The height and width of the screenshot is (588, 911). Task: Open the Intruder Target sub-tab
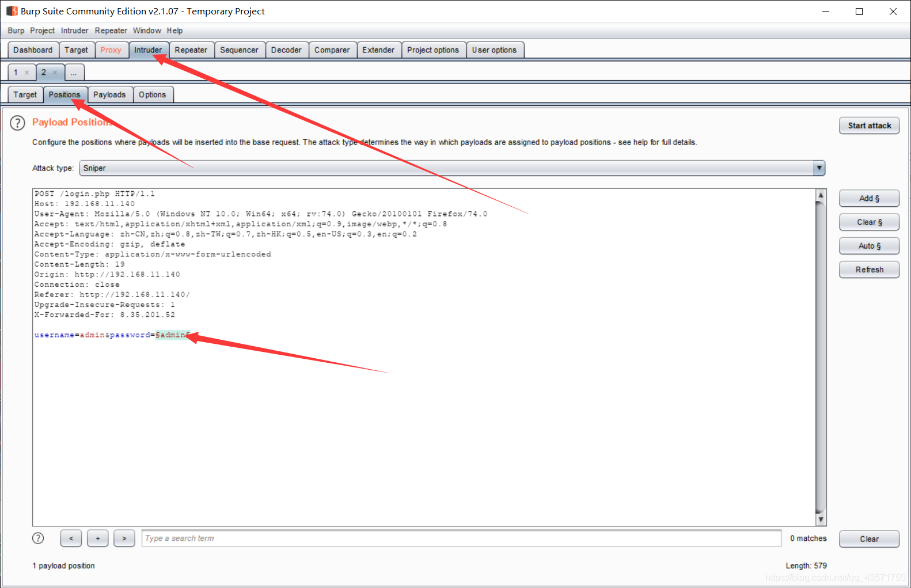tap(25, 95)
